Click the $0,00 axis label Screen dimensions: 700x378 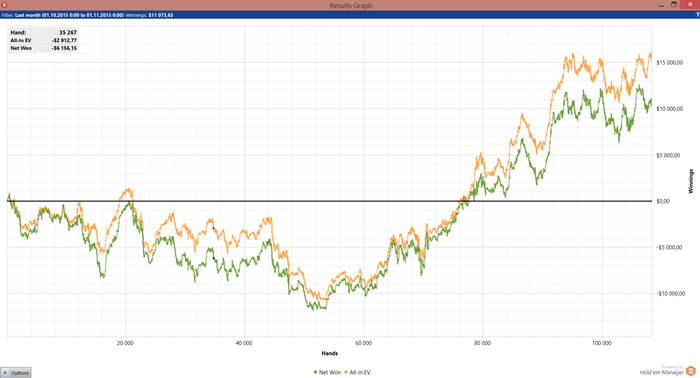tap(663, 201)
